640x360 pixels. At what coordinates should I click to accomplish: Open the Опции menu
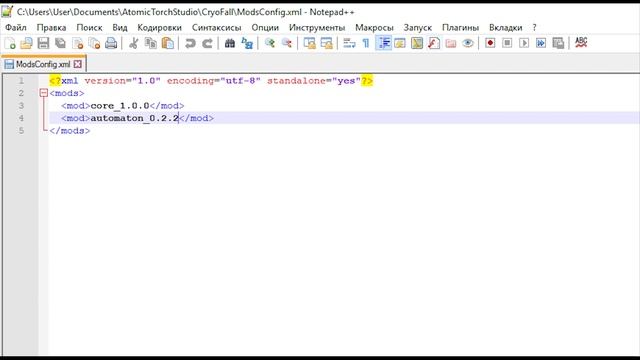(265, 27)
